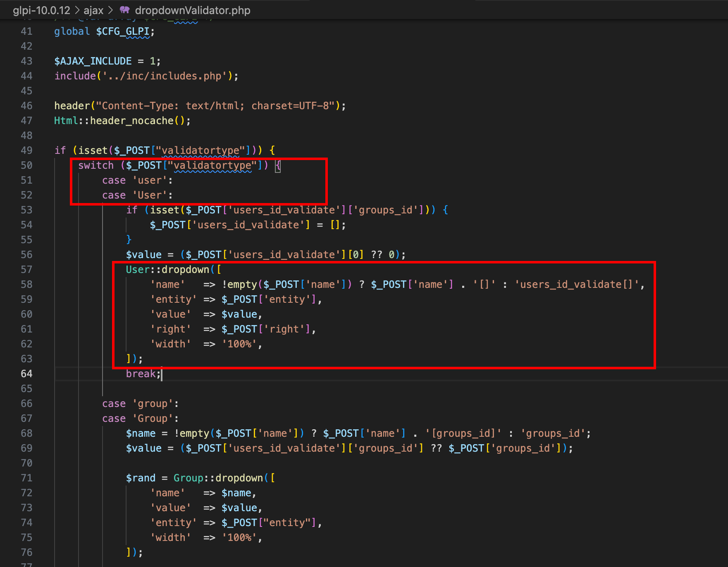Click line number 41 in gutter
Viewport: 728px width, 567px height.
(x=26, y=31)
